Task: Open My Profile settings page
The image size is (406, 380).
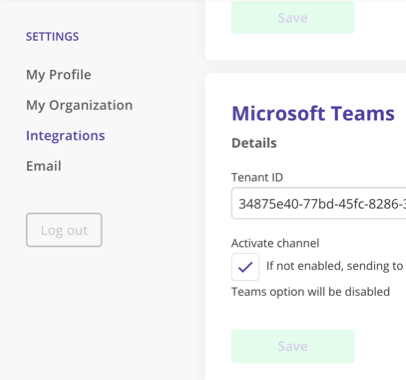Action: (59, 75)
